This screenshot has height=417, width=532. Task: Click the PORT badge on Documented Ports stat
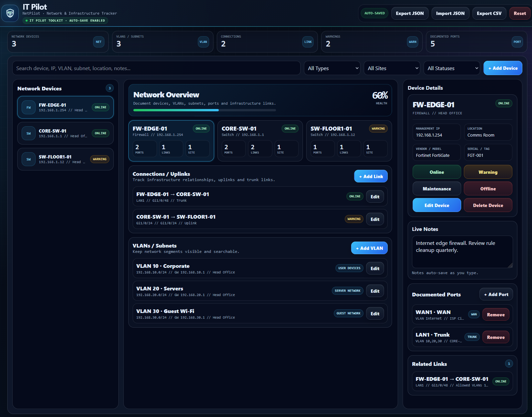(x=517, y=42)
